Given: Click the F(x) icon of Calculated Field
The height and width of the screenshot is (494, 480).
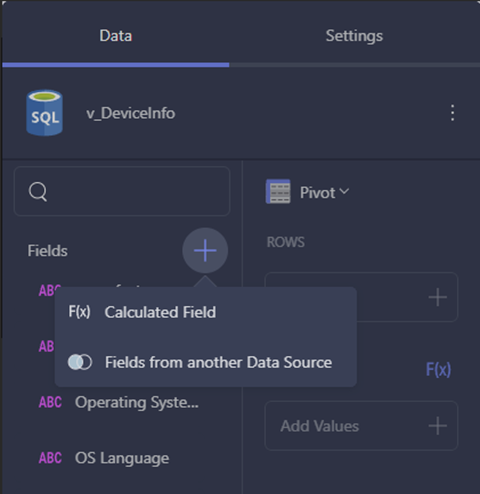Looking at the screenshot, I should [79, 312].
